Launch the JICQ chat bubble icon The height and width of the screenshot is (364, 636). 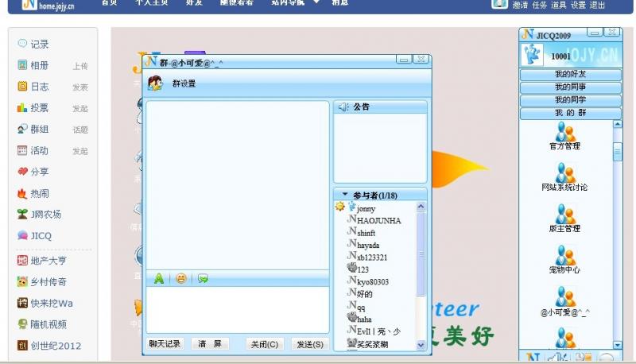[x=22, y=235]
